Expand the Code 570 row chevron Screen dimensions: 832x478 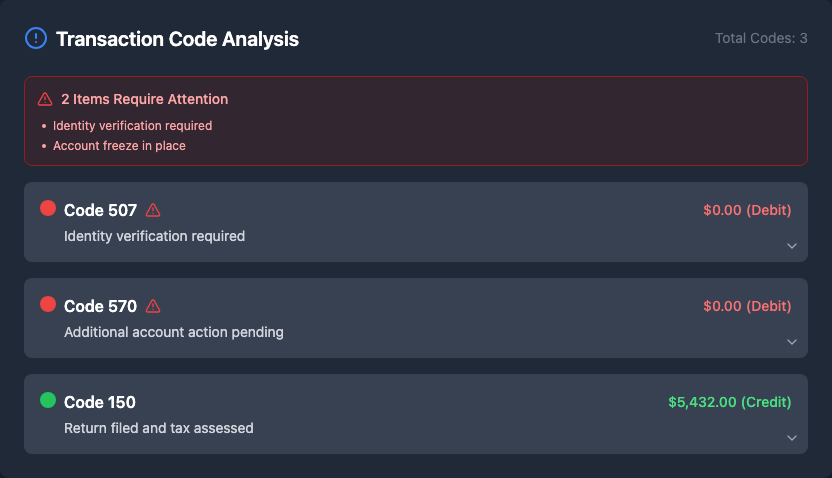click(x=791, y=342)
